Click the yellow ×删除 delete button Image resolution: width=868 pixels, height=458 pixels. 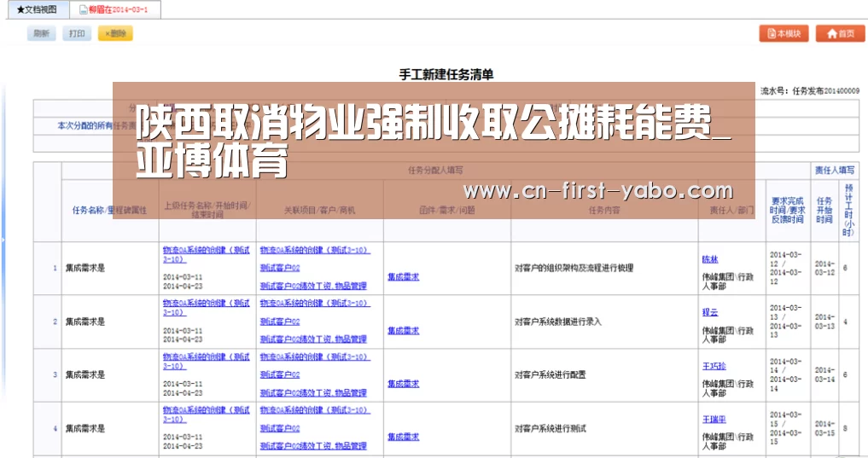pyautogui.click(x=116, y=34)
